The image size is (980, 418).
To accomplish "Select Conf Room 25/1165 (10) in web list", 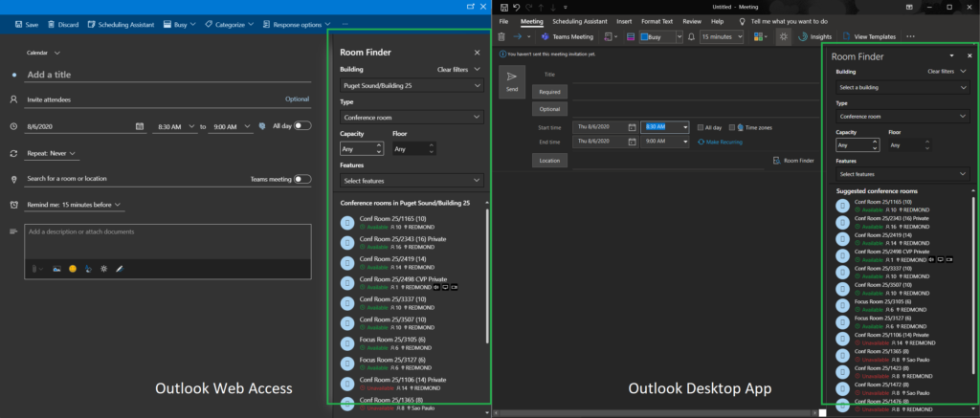I will click(x=412, y=223).
